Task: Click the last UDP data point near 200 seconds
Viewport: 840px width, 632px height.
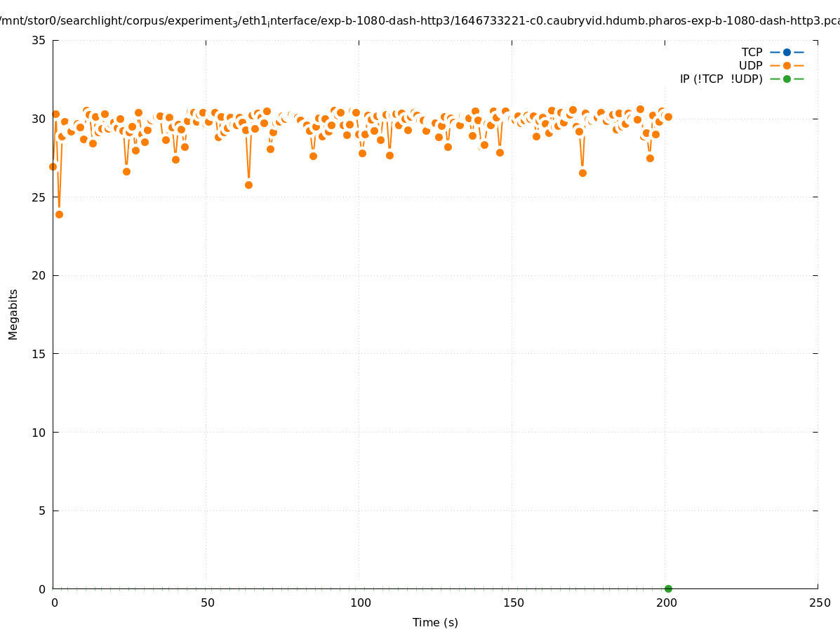Action: tap(668, 117)
